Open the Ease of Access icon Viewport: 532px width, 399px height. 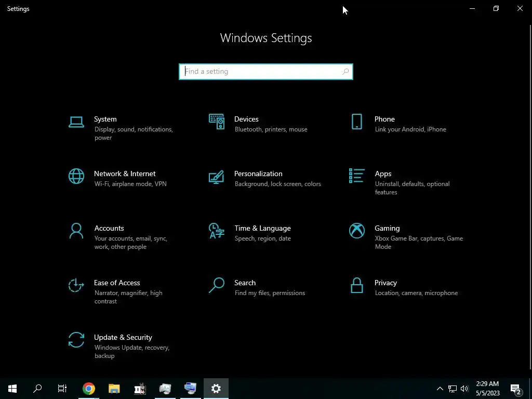pos(76,285)
